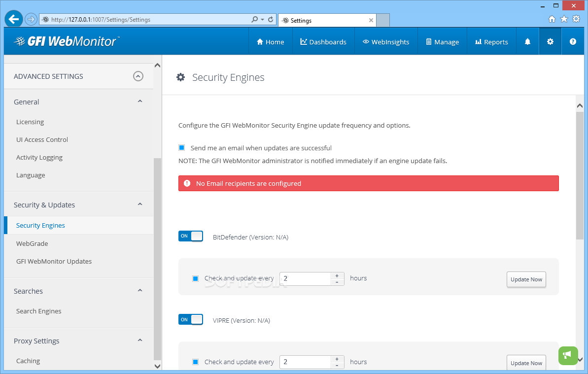588x374 pixels.
Task: Open WebGrade settings
Action: [x=32, y=243]
